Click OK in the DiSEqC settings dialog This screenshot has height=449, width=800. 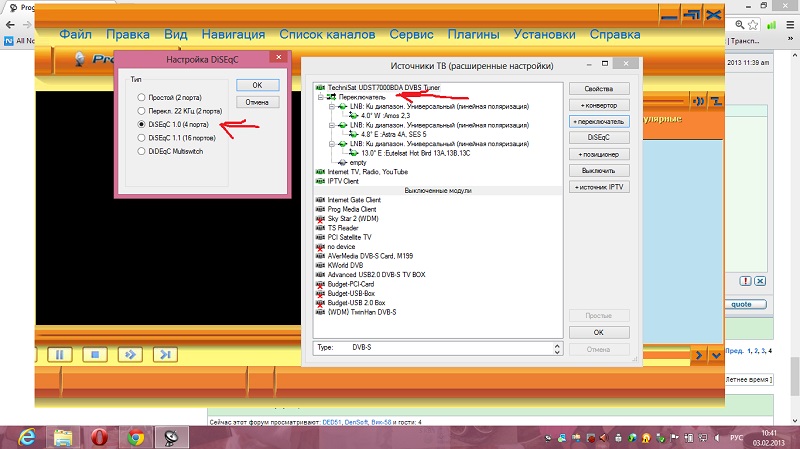(257, 85)
